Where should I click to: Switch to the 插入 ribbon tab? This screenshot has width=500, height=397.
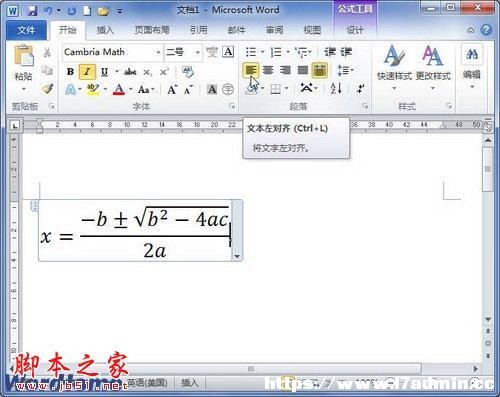pos(105,30)
